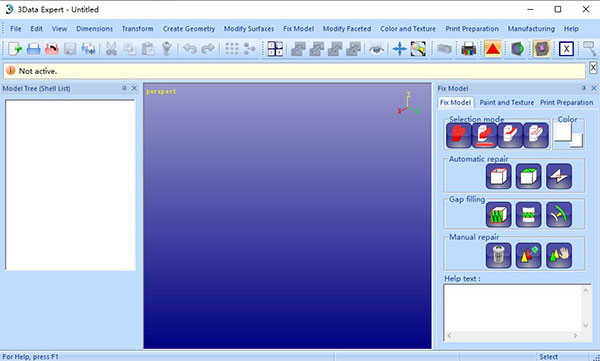Open the Modify Faceted menu
The height and width of the screenshot is (361, 600).
[347, 29]
